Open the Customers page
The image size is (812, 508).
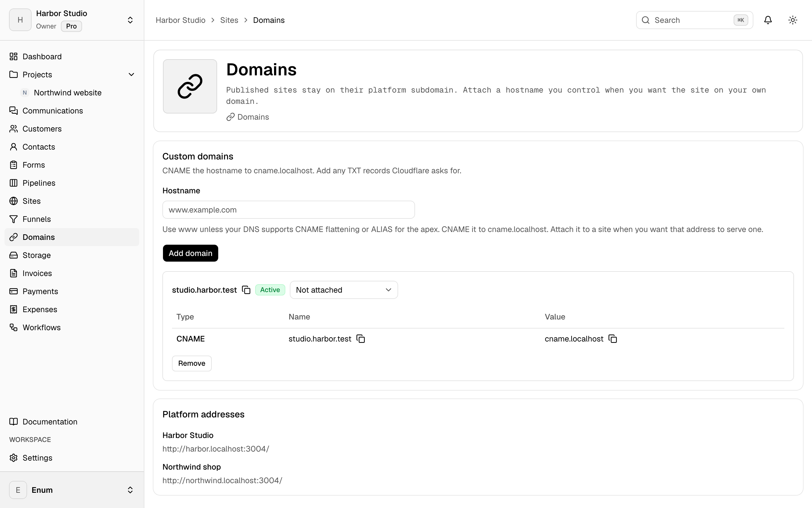pyautogui.click(x=72, y=129)
